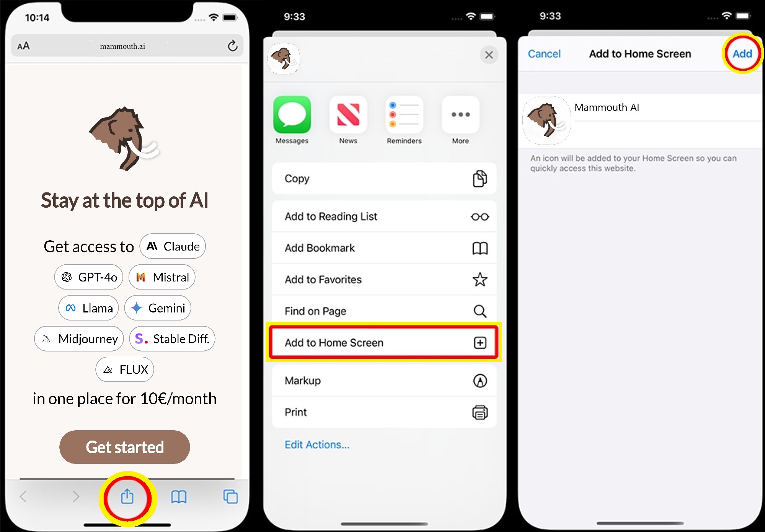Click the close X button on share sheet
This screenshot has height=532, width=765.
tap(488, 55)
